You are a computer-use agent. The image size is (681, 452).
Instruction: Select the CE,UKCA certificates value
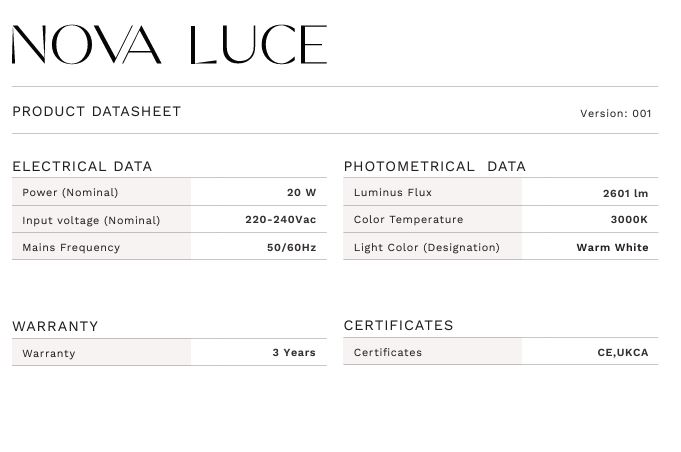[622, 352]
